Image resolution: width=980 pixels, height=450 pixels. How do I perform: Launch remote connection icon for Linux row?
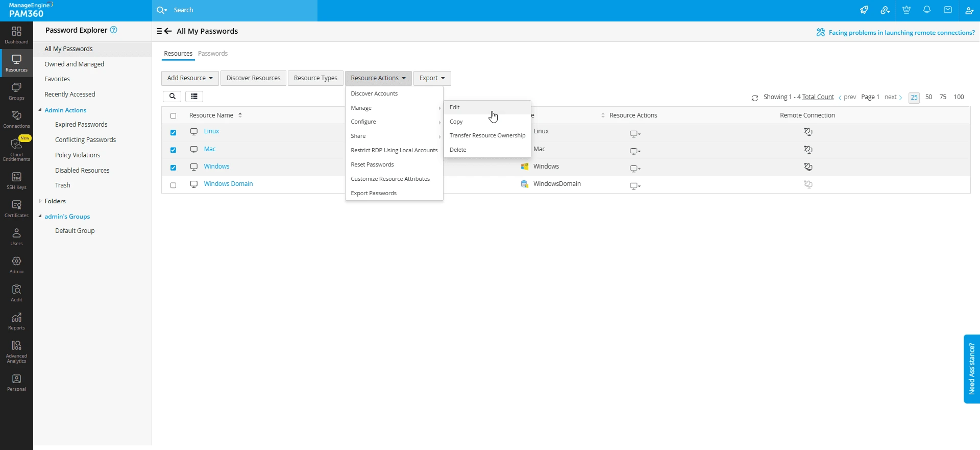808,132
